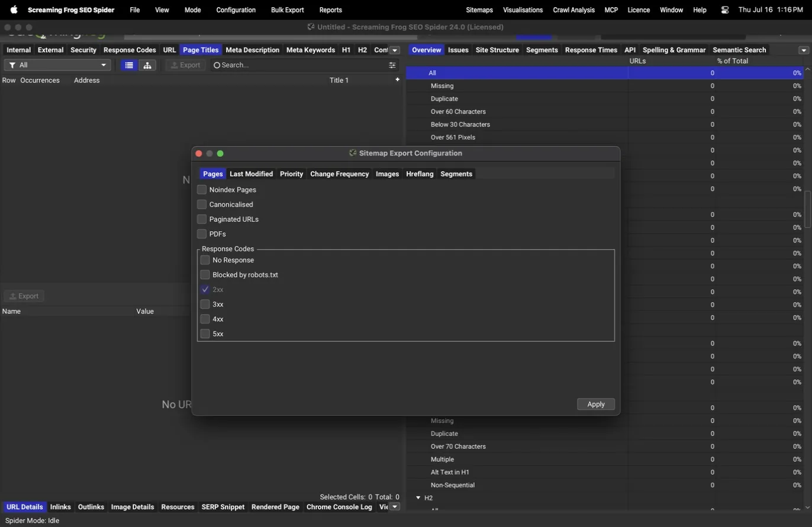
Task: Switch to the Issues tab
Action: 458,50
